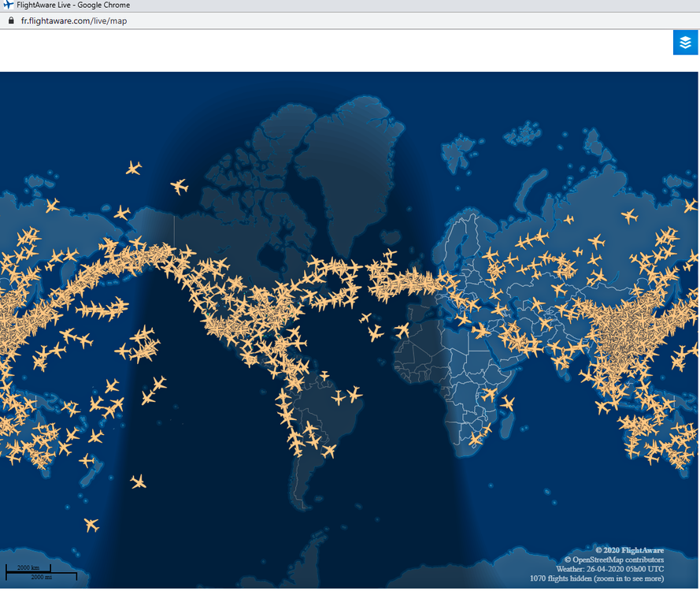Select the airplane flying near Madagascar
The image size is (700, 591).
coord(507,403)
